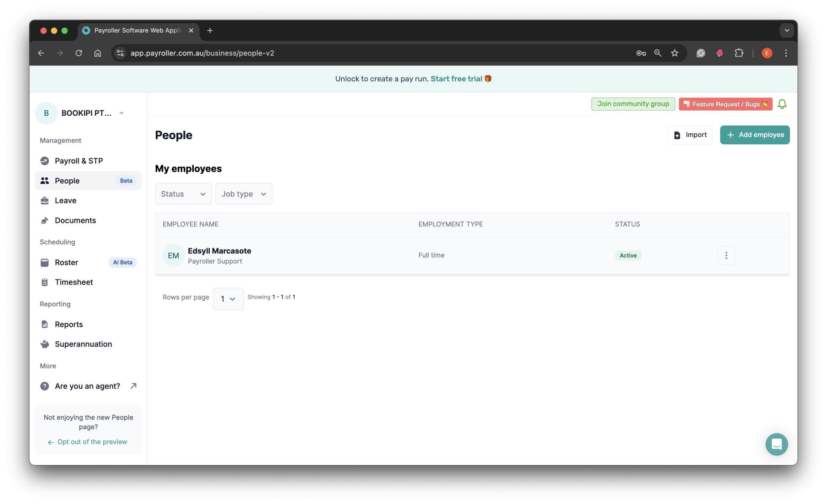The height and width of the screenshot is (504, 827).
Task: Select the Superannuation piggy bank icon
Action: [45, 344]
